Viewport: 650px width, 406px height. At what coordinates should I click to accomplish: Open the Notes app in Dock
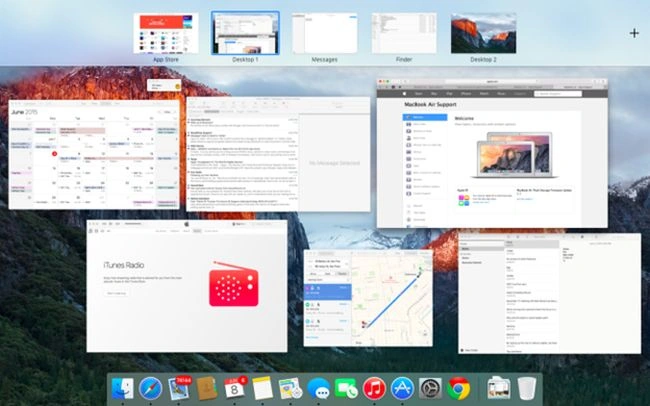tap(262, 389)
